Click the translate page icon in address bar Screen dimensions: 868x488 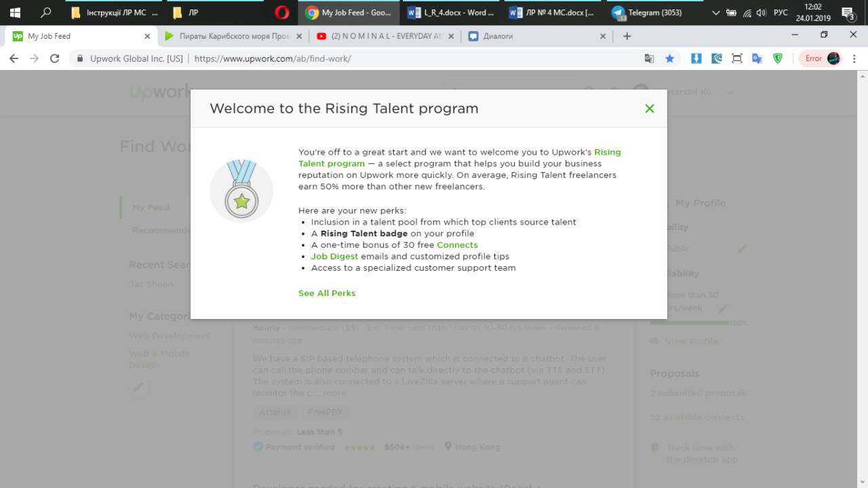[x=649, y=59]
